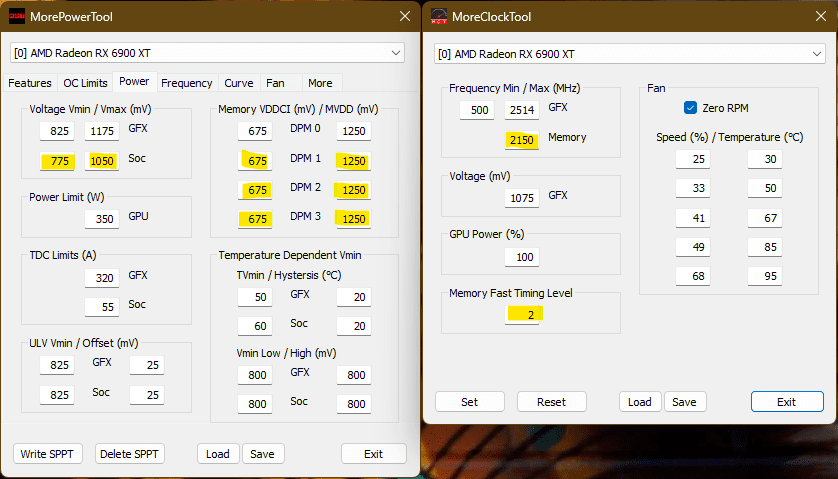Click the Soc TVmin field showing 60
838x479 pixels.
pos(255,326)
